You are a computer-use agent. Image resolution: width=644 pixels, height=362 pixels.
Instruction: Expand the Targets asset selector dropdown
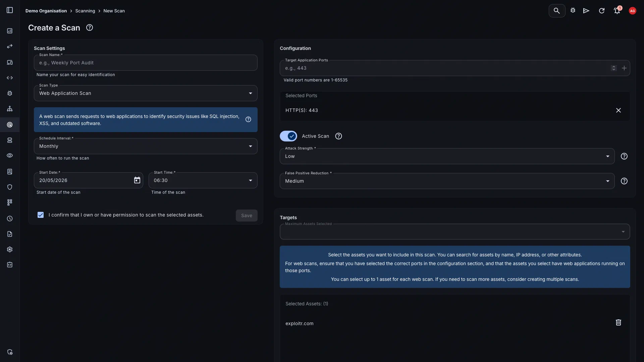coord(455,232)
